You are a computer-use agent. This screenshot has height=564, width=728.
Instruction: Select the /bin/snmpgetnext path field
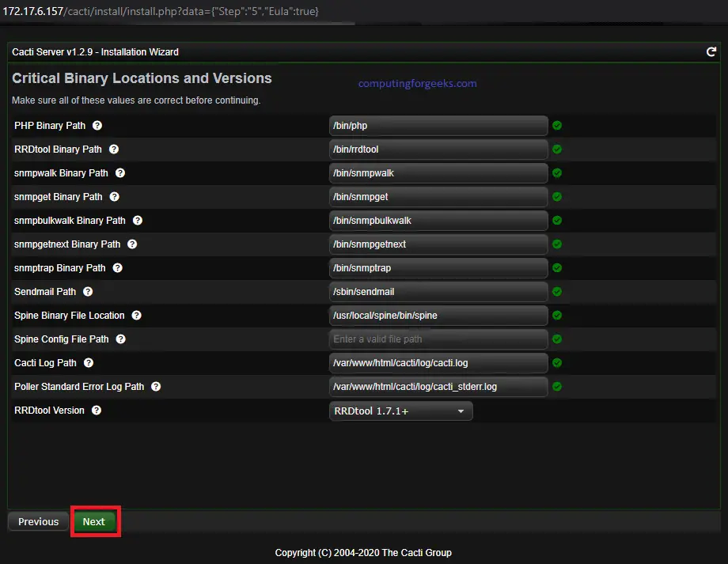[438, 244]
